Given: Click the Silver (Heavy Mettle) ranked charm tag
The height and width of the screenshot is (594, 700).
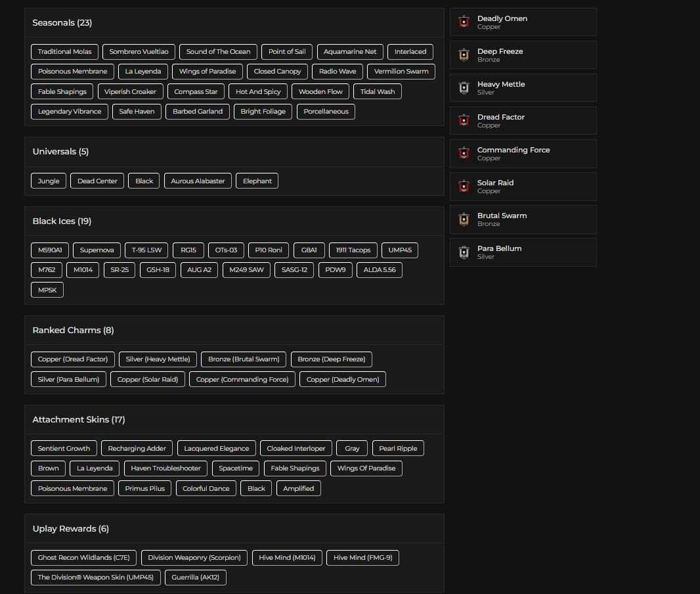Looking at the screenshot, I should [158, 359].
